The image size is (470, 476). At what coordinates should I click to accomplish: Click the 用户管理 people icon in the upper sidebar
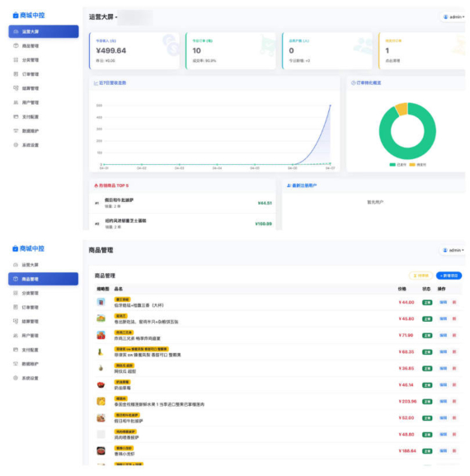click(x=16, y=102)
